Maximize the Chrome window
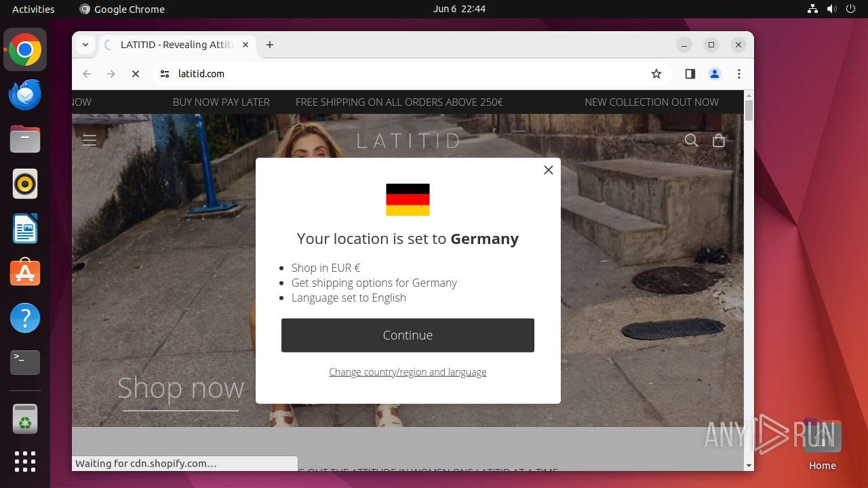 [711, 45]
